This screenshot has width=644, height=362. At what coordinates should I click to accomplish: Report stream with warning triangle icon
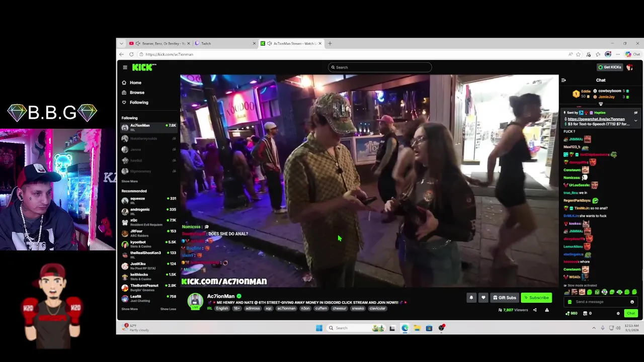tap(547, 310)
